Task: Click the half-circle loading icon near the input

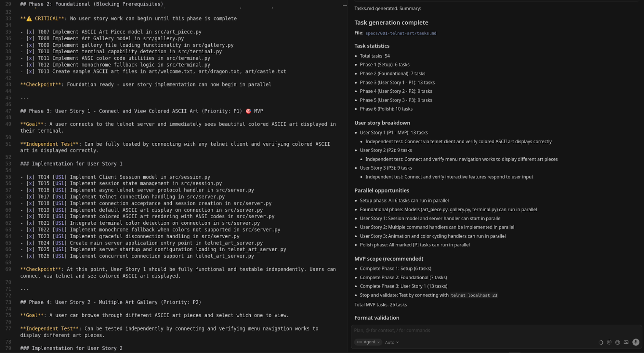Action: [x=601, y=342]
